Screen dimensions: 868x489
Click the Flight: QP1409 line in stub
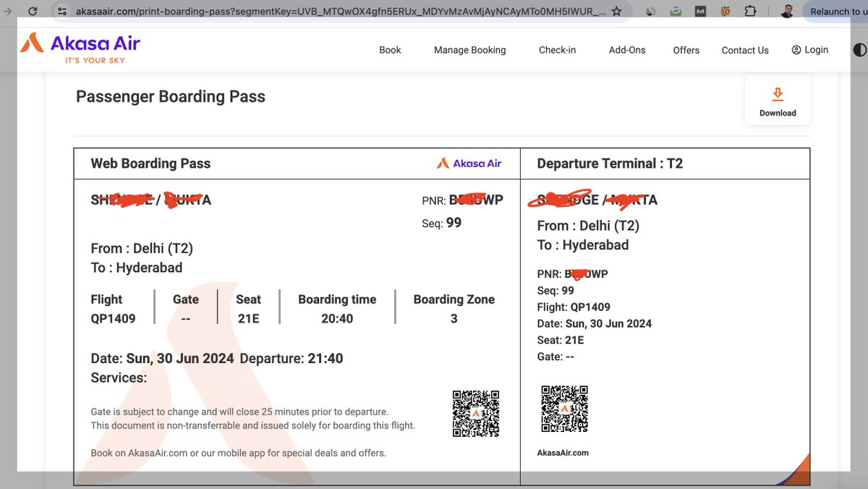pos(574,307)
